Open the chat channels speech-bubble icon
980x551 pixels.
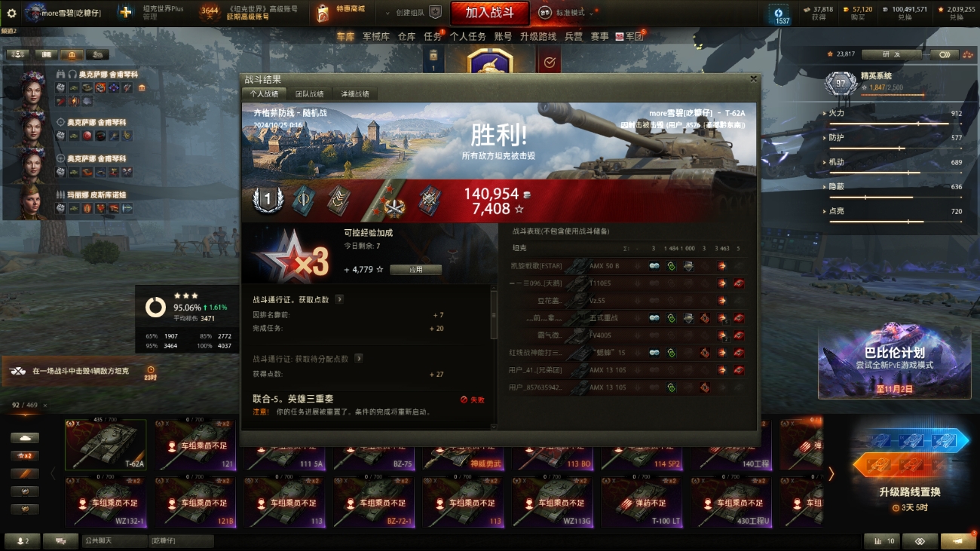click(x=61, y=541)
